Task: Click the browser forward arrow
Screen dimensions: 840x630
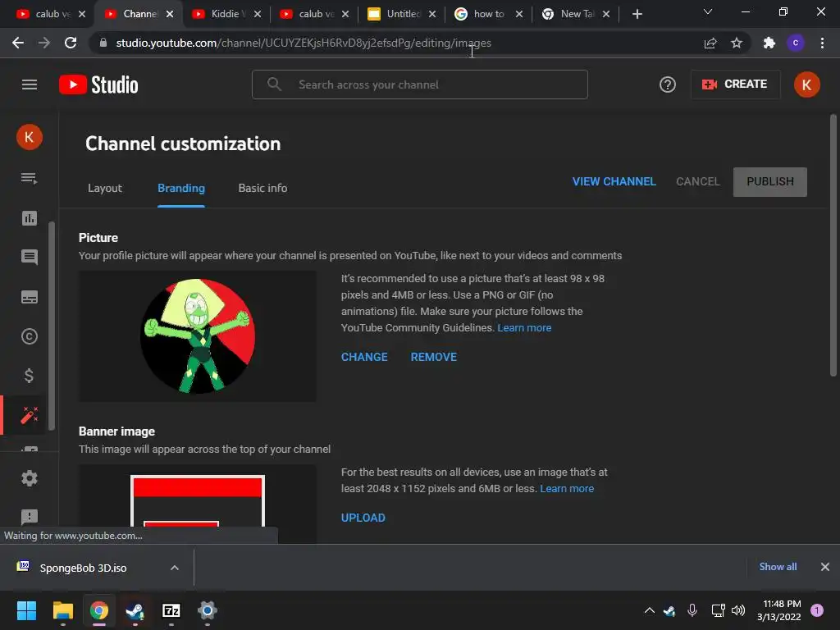Action: pyautogui.click(x=44, y=43)
